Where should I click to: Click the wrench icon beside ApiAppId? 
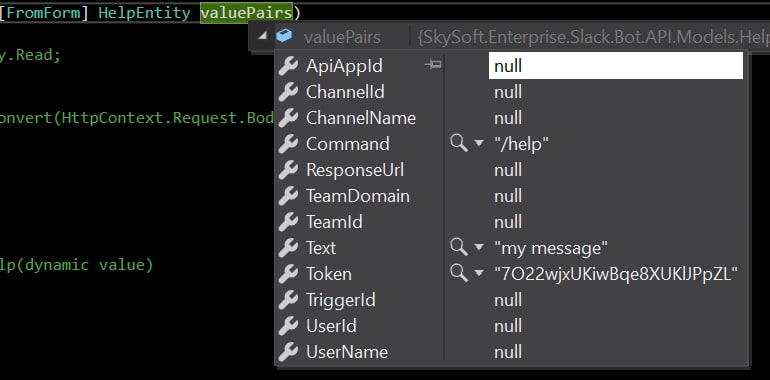pos(288,66)
